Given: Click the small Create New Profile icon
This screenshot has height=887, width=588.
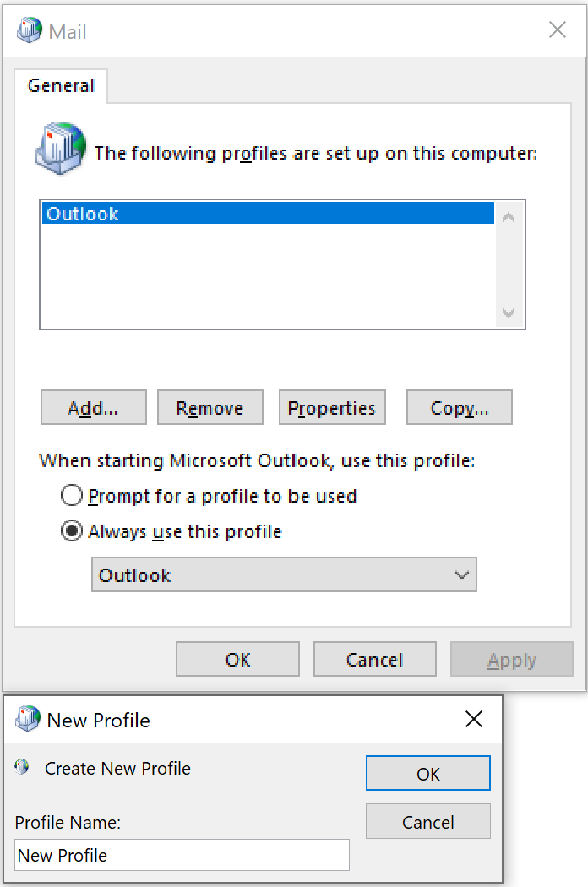Looking at the screenshot, I should 22,767.
